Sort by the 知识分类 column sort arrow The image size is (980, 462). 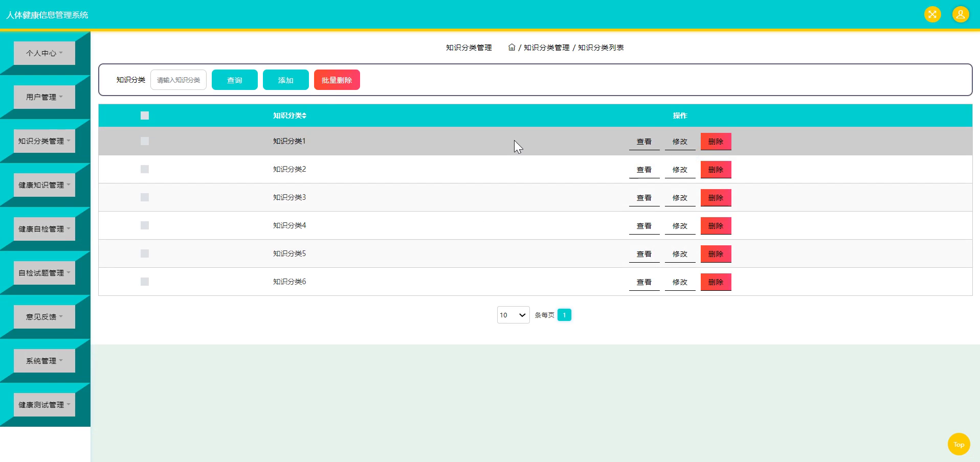[304, 115]
